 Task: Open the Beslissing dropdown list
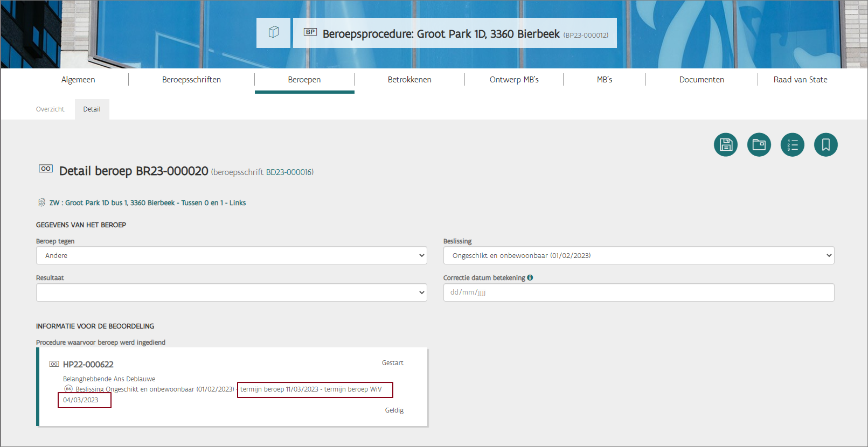coord(638,255)
